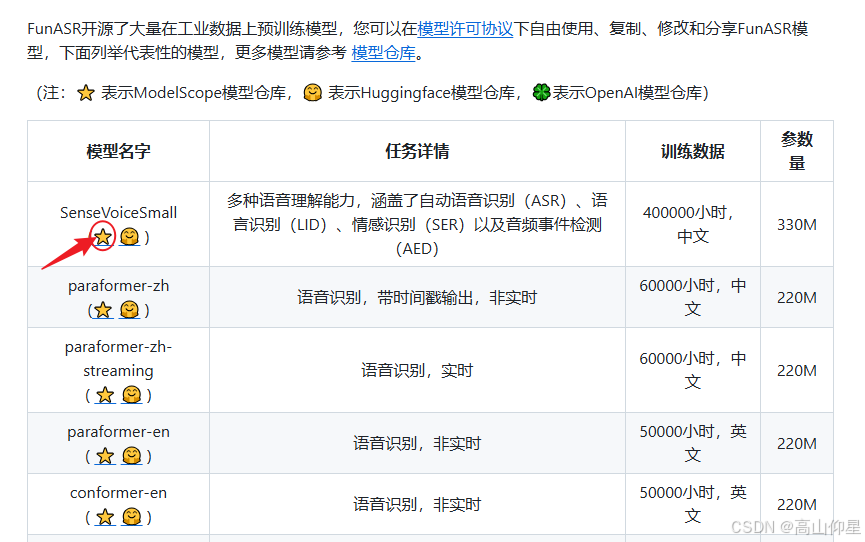Screen dimensions: 865x542
Task: Click the 任务详情 column header
Action: coord(417,151)
